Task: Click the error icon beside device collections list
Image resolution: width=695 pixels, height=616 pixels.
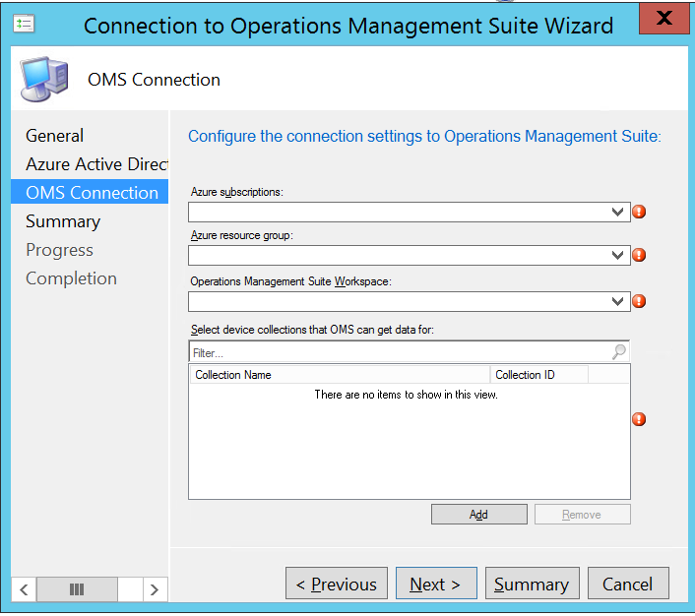Action: [639, 419]
